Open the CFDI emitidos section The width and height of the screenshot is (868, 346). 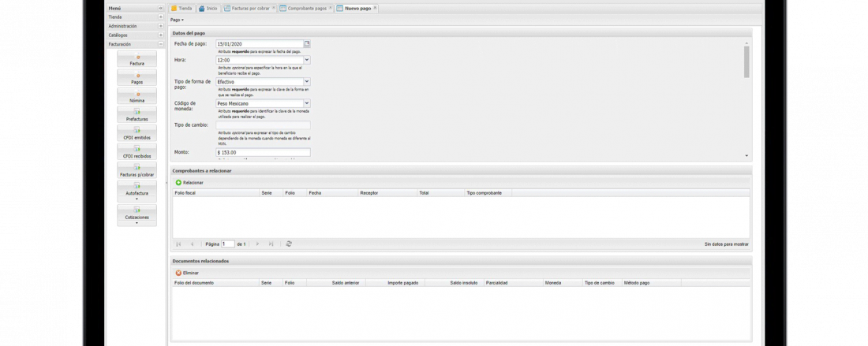137,134
